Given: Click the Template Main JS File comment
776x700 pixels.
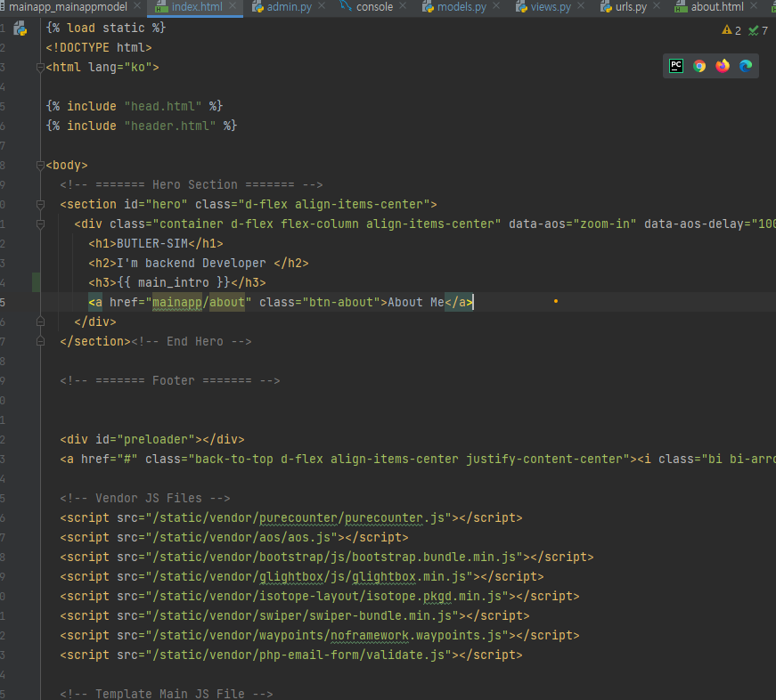Looking at the screenshot, I should [x=167, y=694].
